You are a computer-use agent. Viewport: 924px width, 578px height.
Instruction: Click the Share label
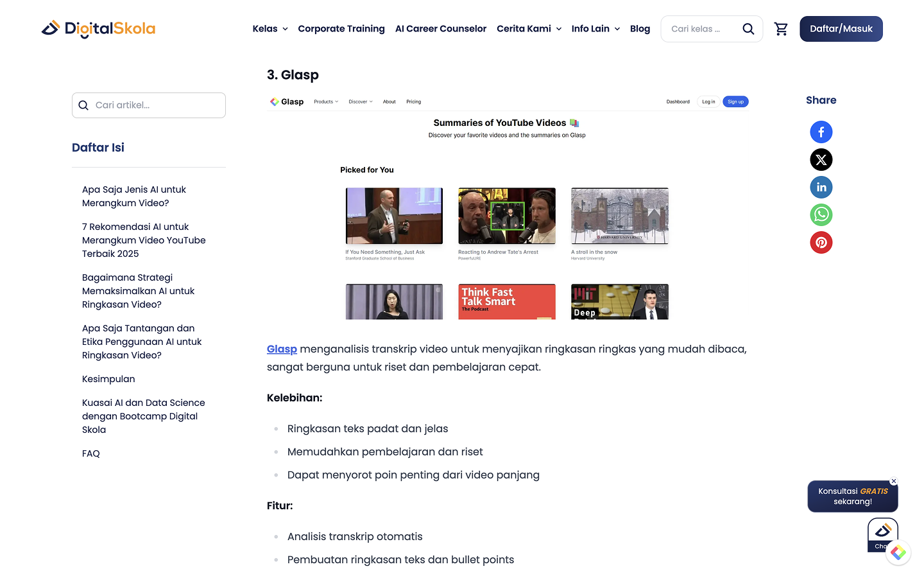click(821, 100)
